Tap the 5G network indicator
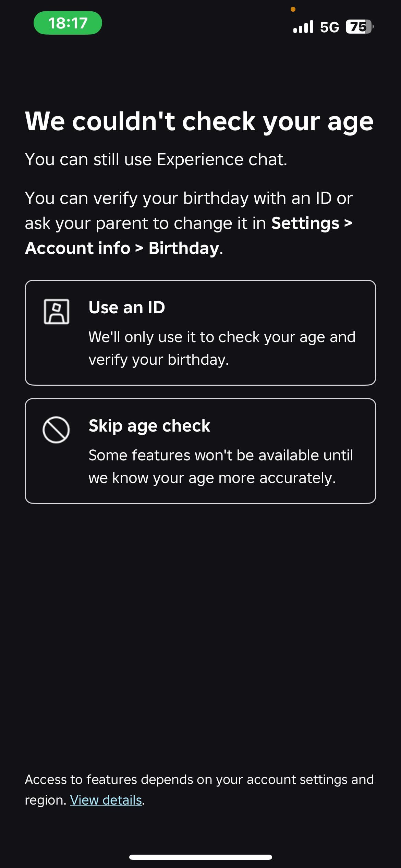 pos(329,27)
